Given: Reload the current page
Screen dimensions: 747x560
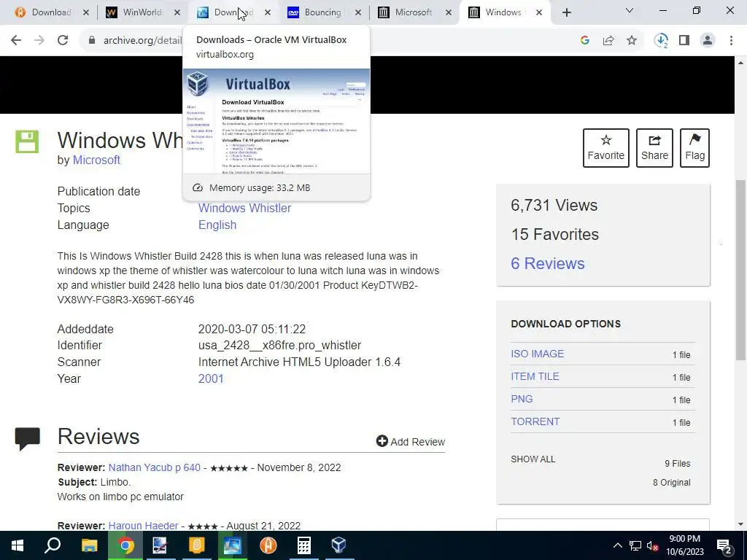Looking at the screenshot, I should pyautogui.click(x=63, y=41).
